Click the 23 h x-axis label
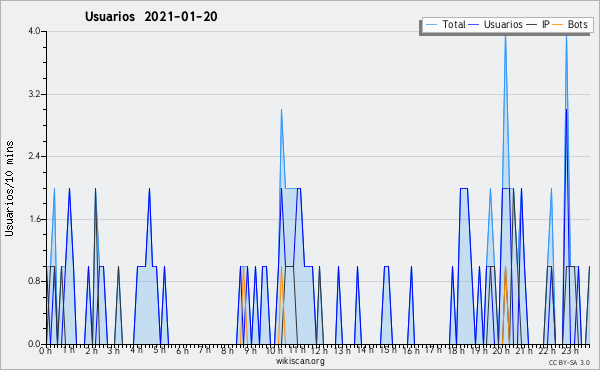The width and height of the screenshot is (600, 370). [570, 351]
